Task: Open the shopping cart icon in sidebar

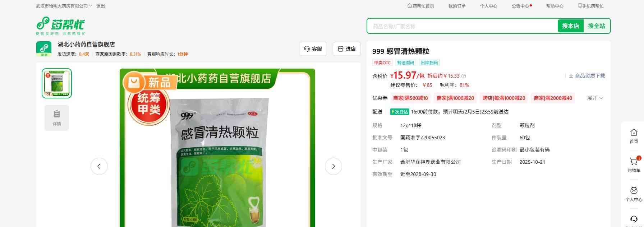Action: (x=634, y=162)
